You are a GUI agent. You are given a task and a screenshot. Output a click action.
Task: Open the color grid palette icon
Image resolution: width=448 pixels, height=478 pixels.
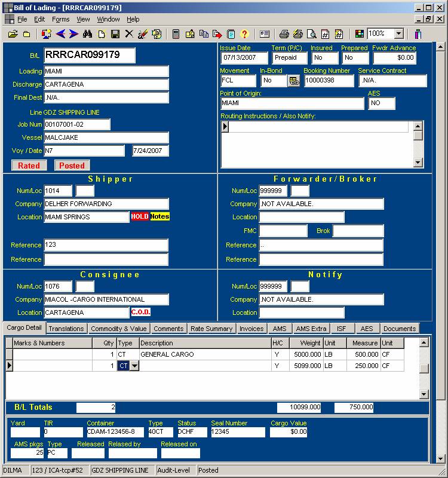tap(360, 34)
